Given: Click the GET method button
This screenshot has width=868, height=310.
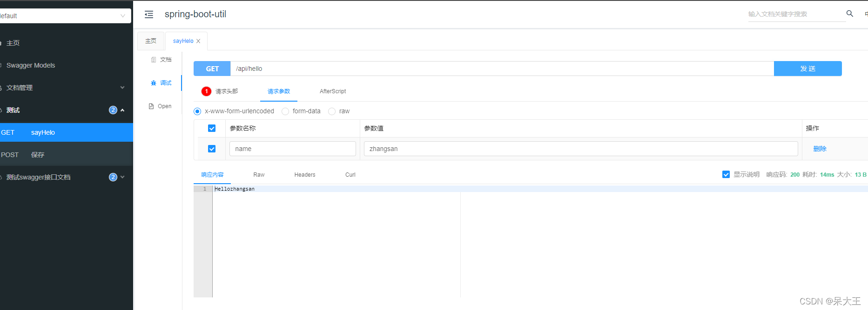Looking at the screenshot, I should (x=212, y=69).
